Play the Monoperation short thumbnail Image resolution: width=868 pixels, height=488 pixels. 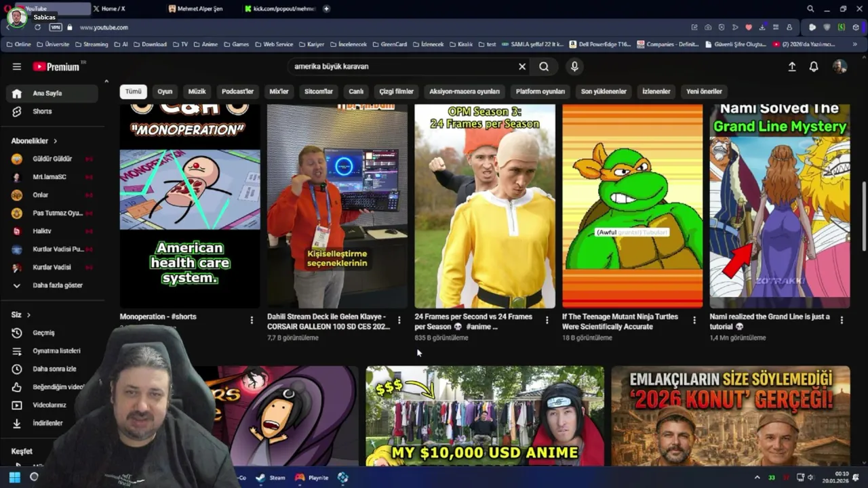190,206
